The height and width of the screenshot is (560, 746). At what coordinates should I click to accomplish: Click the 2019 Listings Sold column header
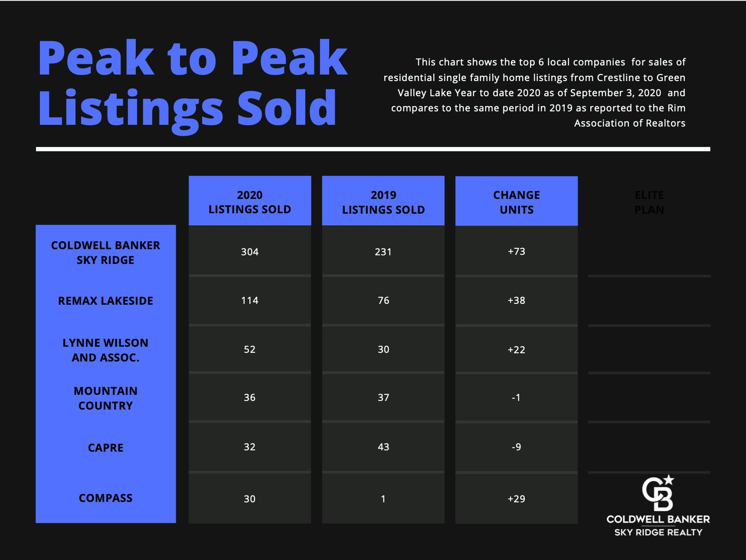pos(383,202)
